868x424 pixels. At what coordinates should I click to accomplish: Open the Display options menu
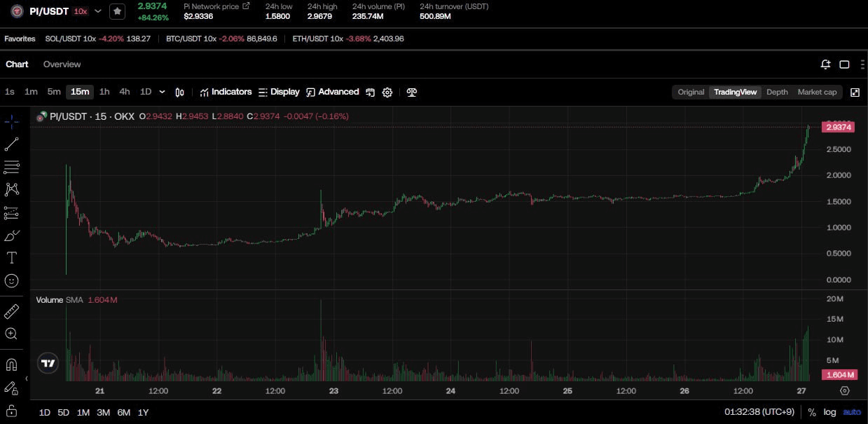(x=279, y=92)
